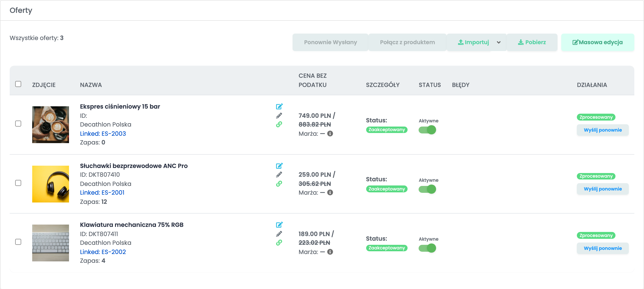Select the Klawiatura mechaniczna 75% RGB checkbox
The width and height of the screenshot is (644, 289).
(18, 242)
